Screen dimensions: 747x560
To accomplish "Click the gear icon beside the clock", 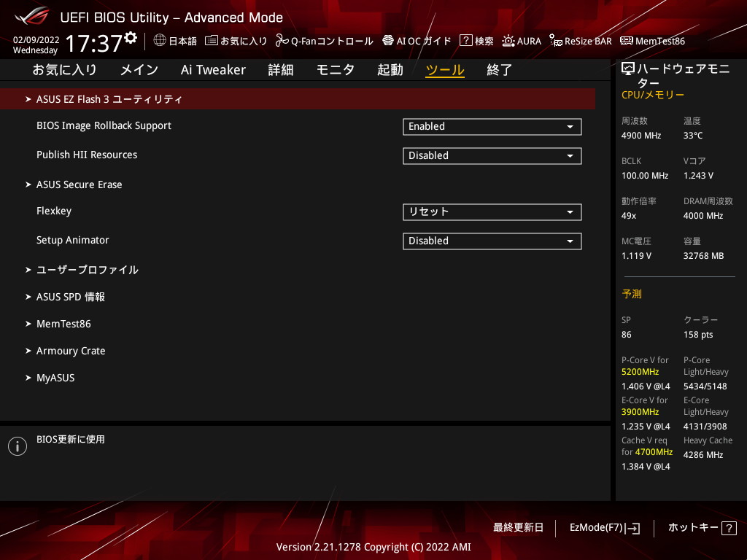I will (131, 38).
